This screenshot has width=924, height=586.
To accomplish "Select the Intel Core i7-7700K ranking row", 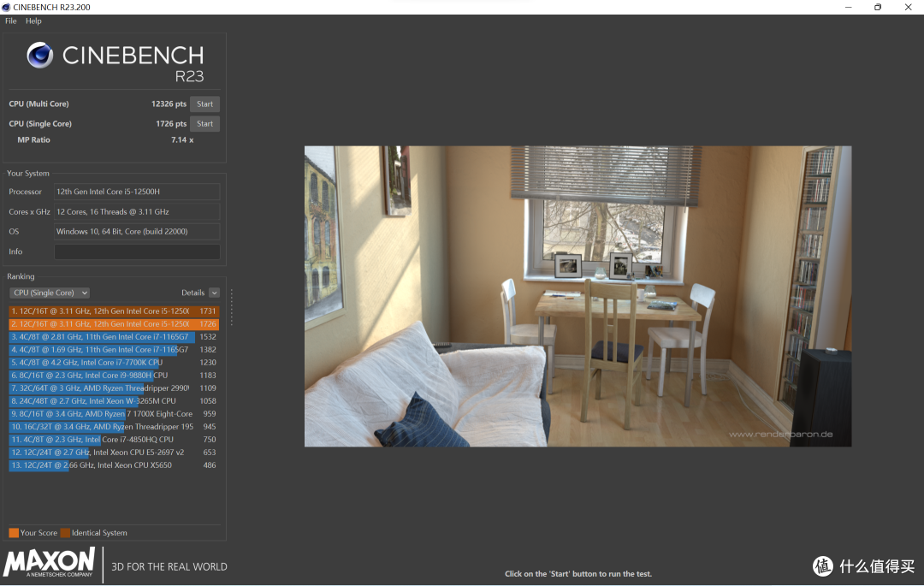I will pos(114,362).
